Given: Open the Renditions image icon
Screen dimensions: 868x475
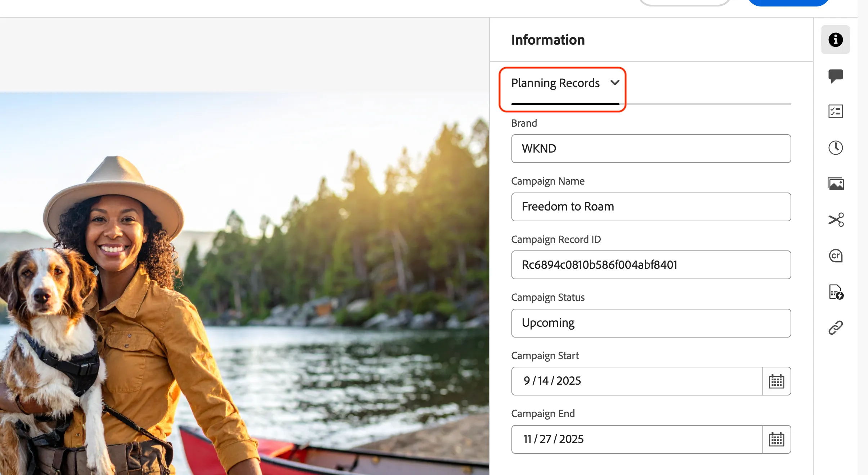Looking at the screenshot, I should click(x=835, y=184).
